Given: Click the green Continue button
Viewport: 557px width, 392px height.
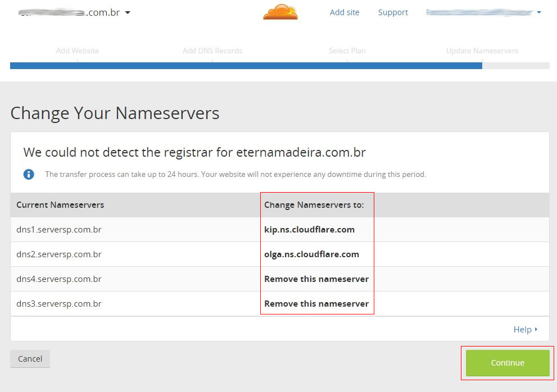Looking at the screenshot, I should pyautogui.click(x=508, y=363).
